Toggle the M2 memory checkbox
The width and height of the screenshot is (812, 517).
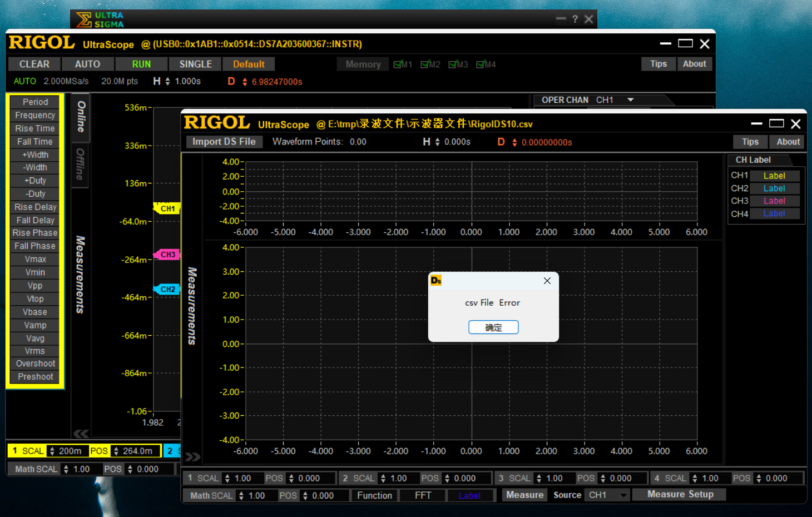click(x=425, y=64)
